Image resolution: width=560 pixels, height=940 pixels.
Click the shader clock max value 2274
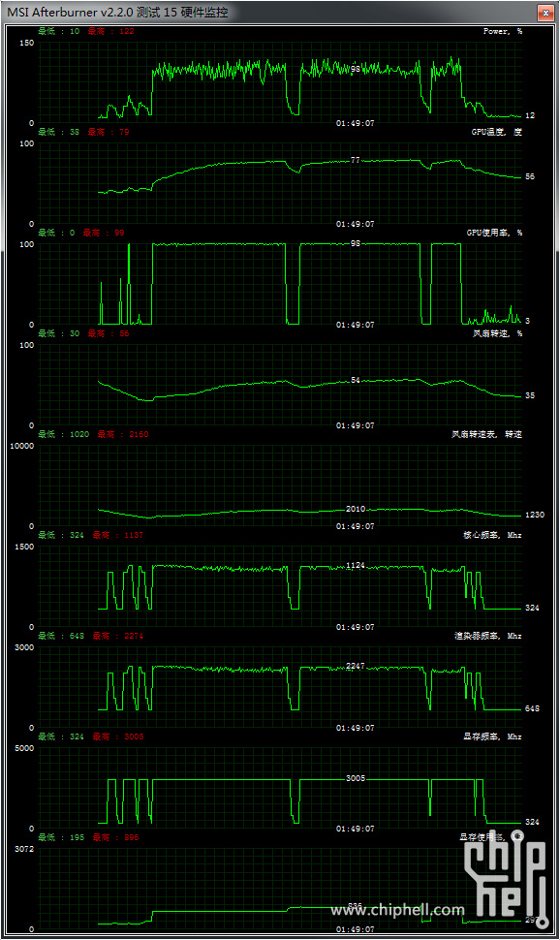134,636
